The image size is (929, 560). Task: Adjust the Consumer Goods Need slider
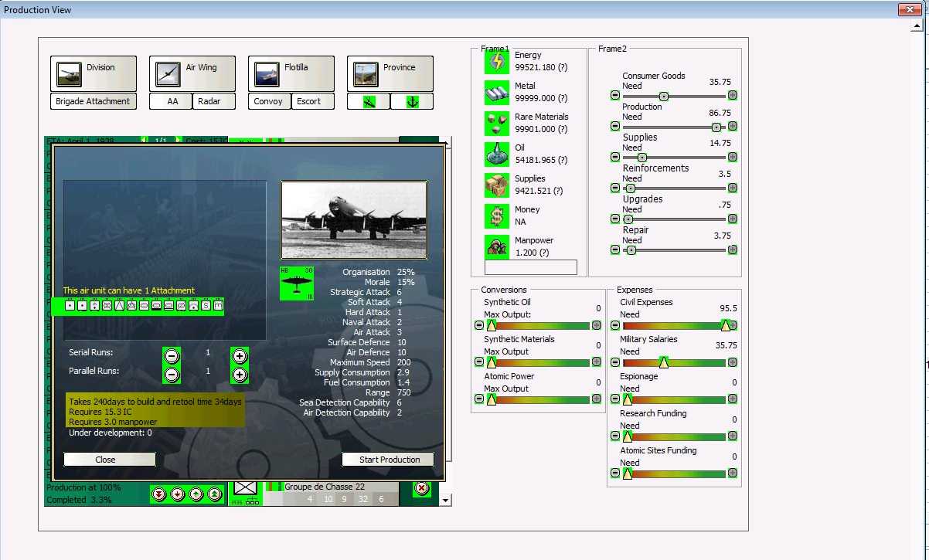pos(665,95)
